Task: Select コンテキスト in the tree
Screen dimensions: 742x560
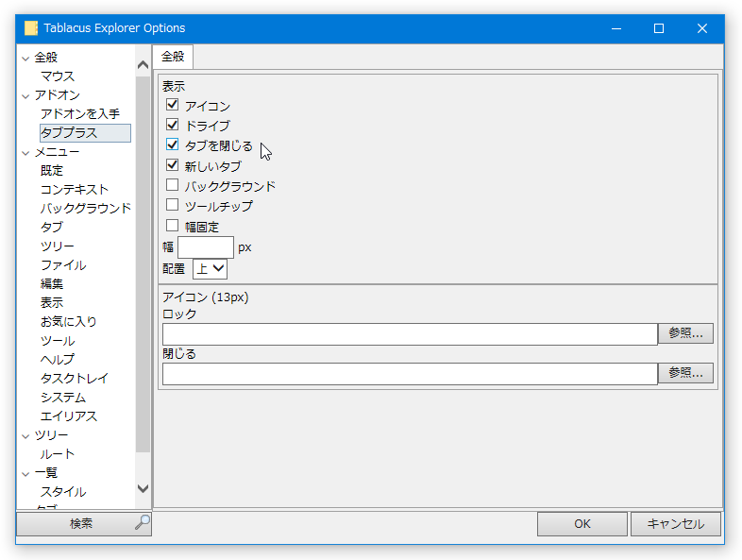Action: [x=75, y=190]
